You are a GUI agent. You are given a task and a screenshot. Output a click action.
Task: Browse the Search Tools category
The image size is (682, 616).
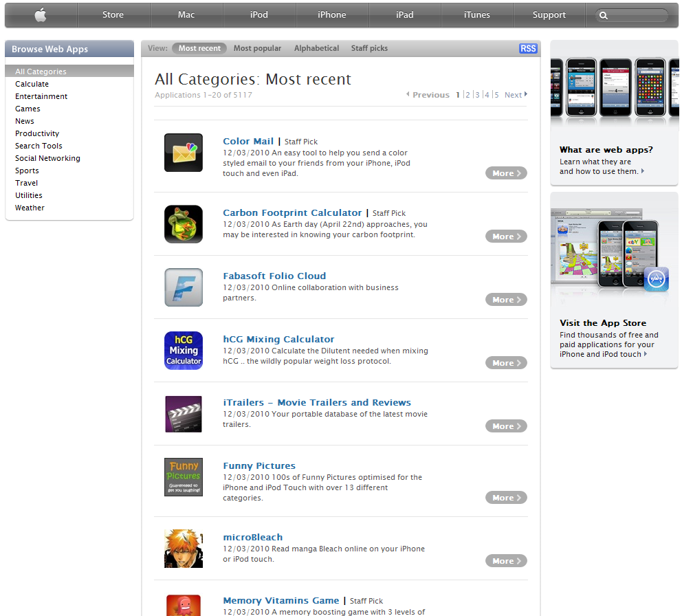pos(38,146)
